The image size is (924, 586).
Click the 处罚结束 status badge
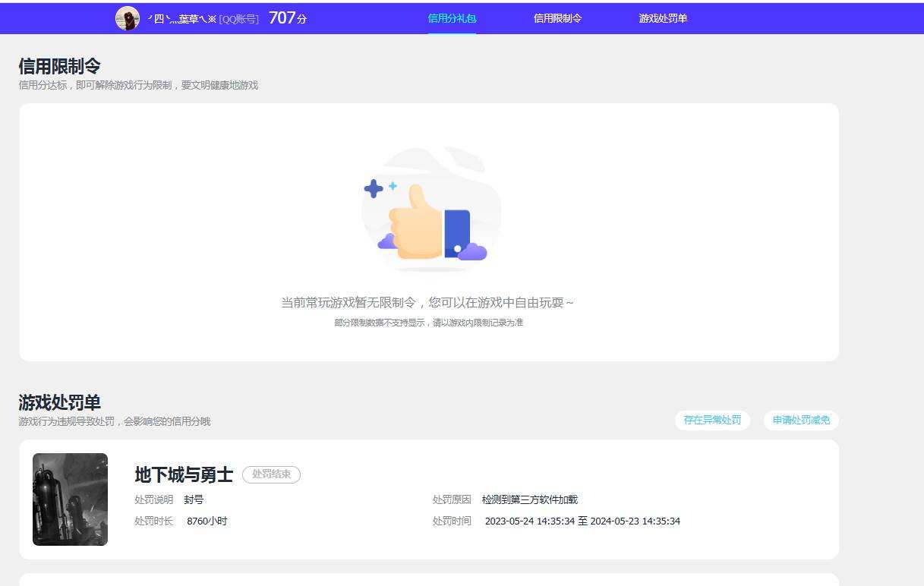pyautogui.click(x=271, y=474)
